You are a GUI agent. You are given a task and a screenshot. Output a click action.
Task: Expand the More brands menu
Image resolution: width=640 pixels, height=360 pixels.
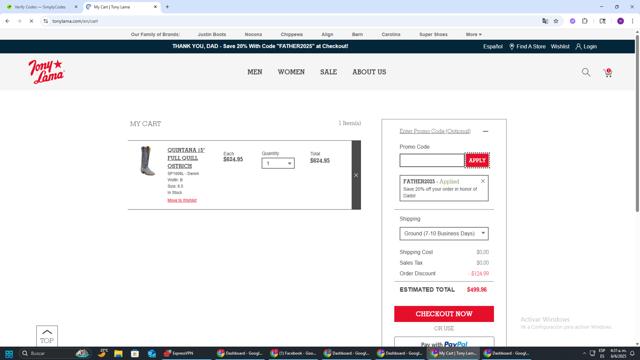pos(473,34)
